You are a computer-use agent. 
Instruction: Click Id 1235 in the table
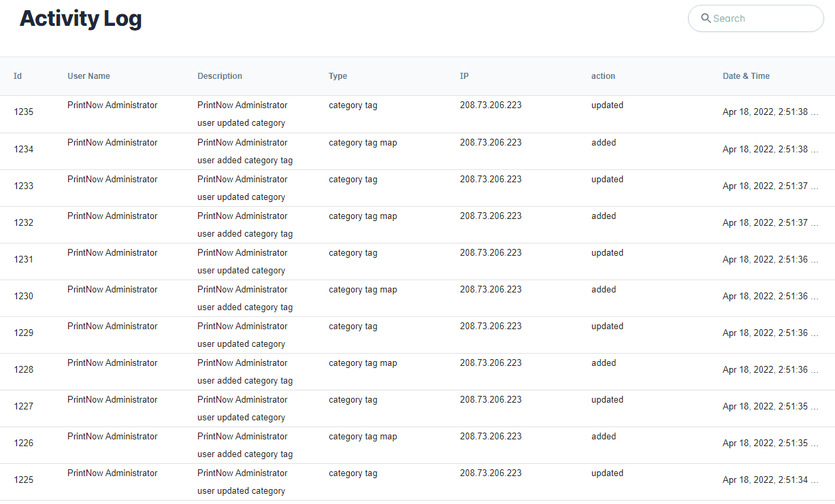24,112
